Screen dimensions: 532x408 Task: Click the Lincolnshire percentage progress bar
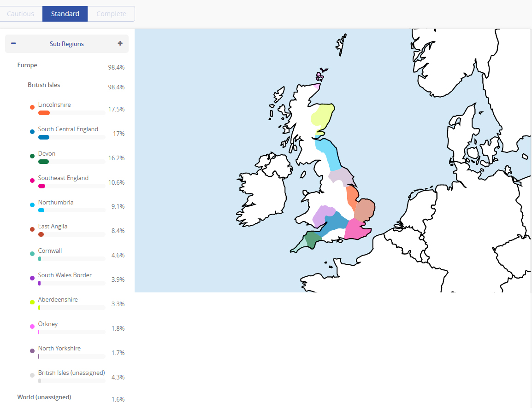tap(71, 112)
